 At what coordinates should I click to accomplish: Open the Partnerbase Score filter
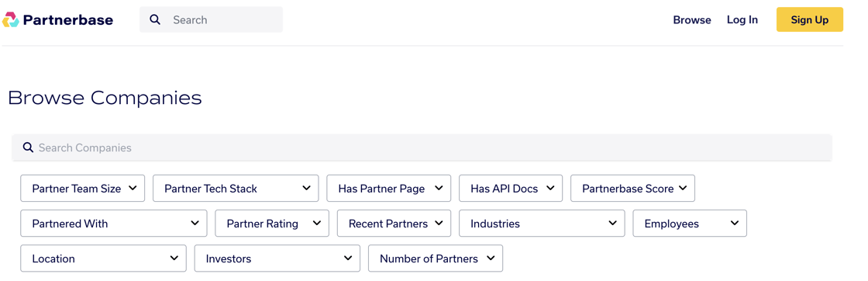632,189
